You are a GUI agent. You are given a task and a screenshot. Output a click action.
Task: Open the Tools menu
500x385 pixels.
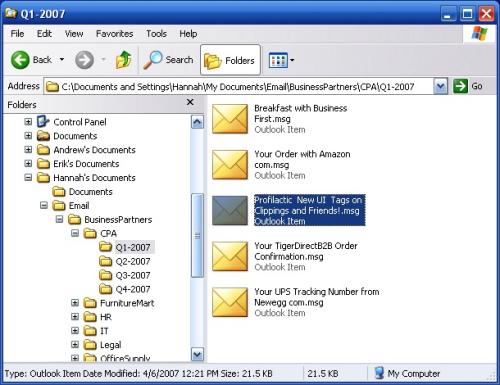(156, 34)
